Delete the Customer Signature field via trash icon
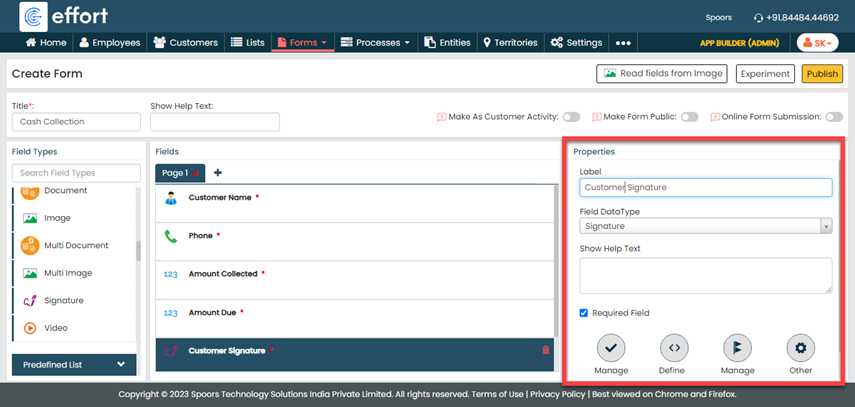 [545, 350]
